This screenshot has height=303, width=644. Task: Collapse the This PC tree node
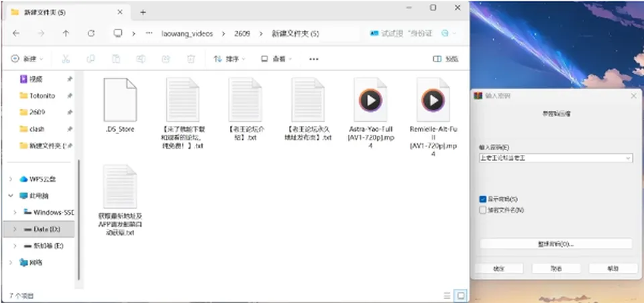pos(11,196)
